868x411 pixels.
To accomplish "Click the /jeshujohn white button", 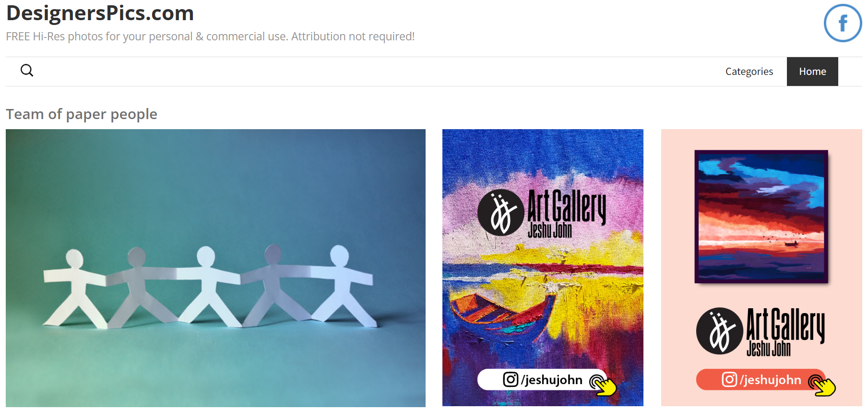I will pyautogui.click(x=542, y=379).
